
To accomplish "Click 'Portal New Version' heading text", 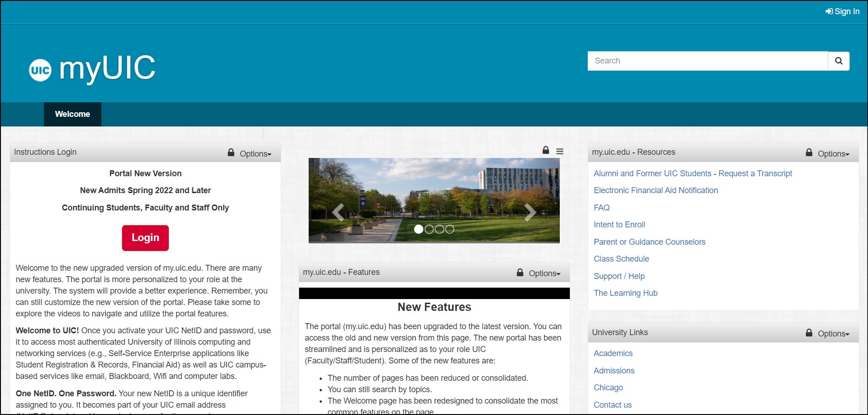I will pos(145,173).
